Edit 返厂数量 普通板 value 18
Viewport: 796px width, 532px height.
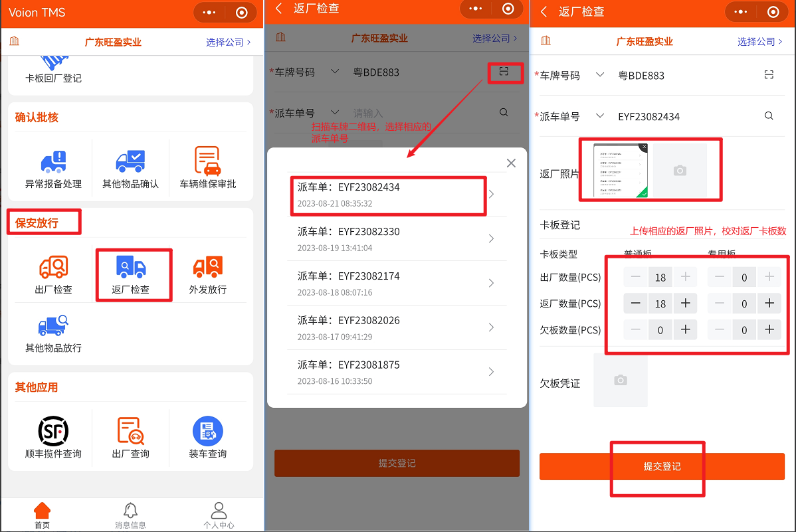(x=660, y=304)
